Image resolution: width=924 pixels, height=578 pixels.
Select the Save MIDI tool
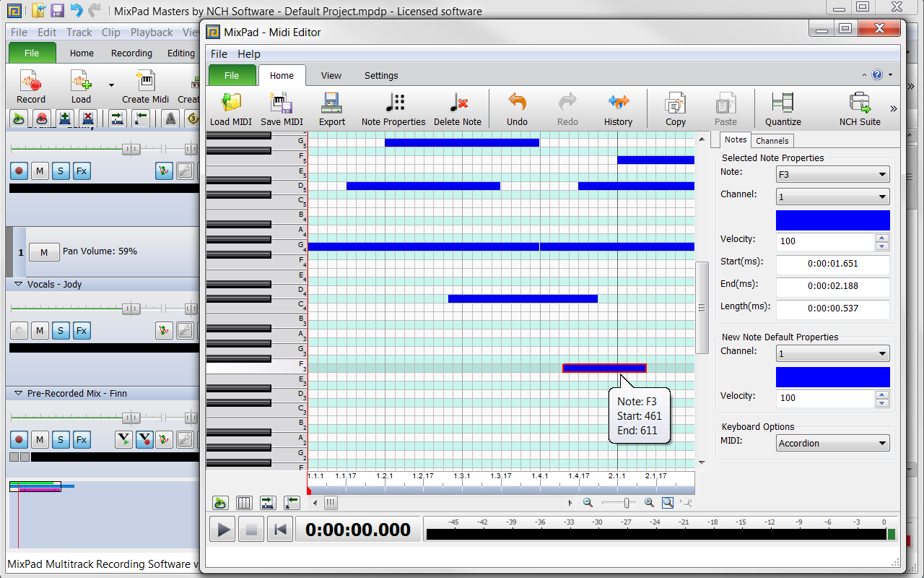281,108
